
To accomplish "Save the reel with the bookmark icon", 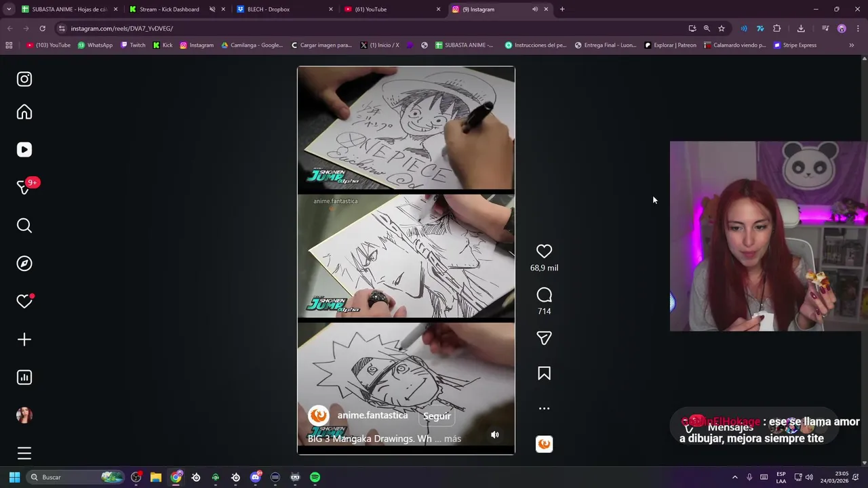I will coord(544,373).
